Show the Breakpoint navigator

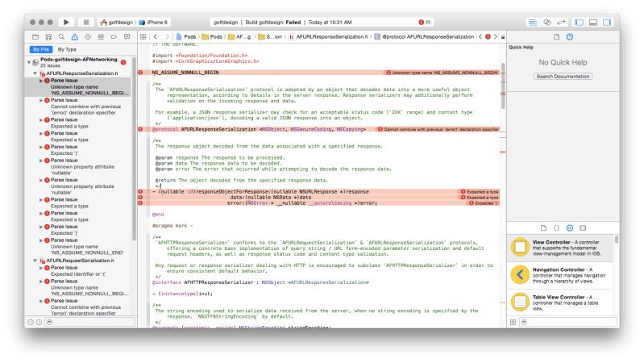click(114, 36)
